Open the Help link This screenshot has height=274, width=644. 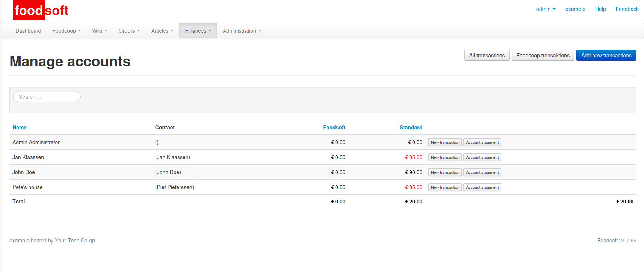click(x=600, y=9)
